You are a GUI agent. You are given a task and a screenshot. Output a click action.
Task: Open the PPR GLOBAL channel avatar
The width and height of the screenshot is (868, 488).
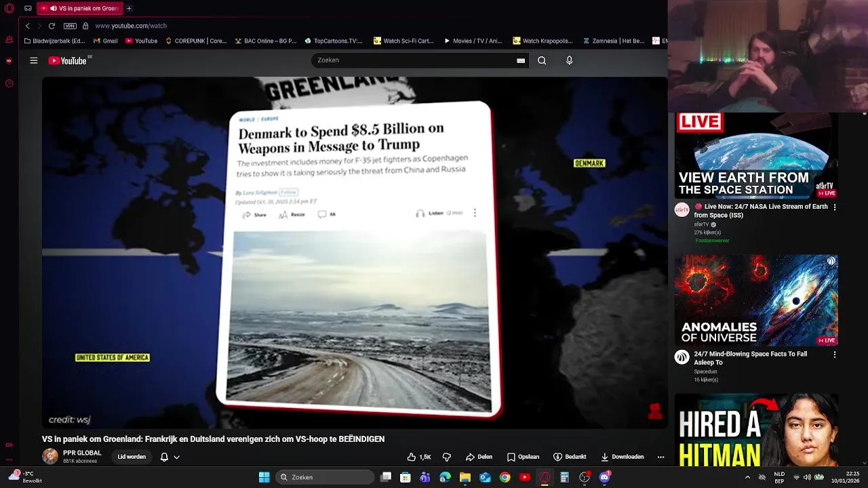point(50,456)
